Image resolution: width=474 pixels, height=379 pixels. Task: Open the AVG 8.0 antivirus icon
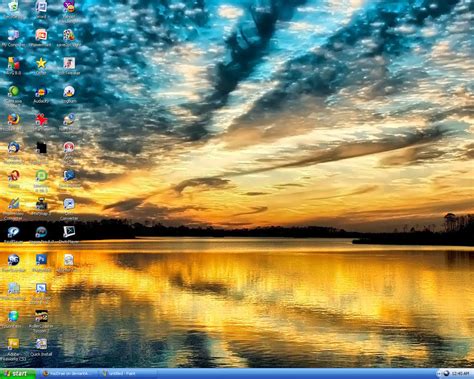point(13,63)
